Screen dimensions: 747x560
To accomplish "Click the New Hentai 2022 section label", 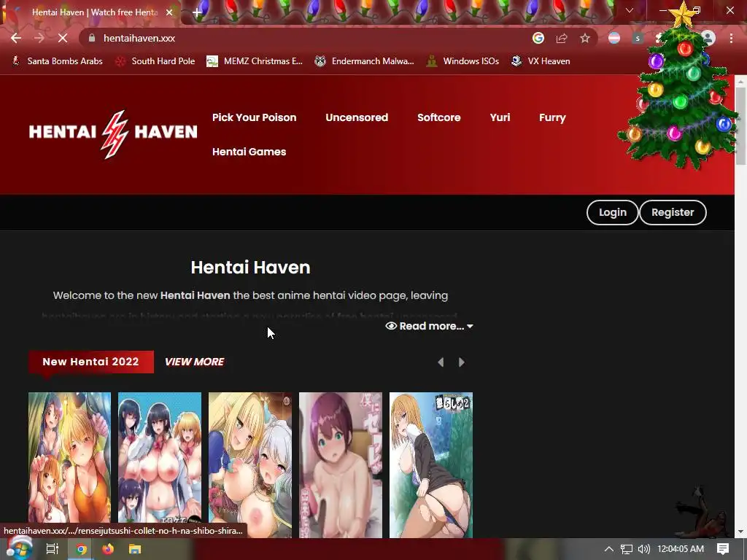I will [91, 362].
